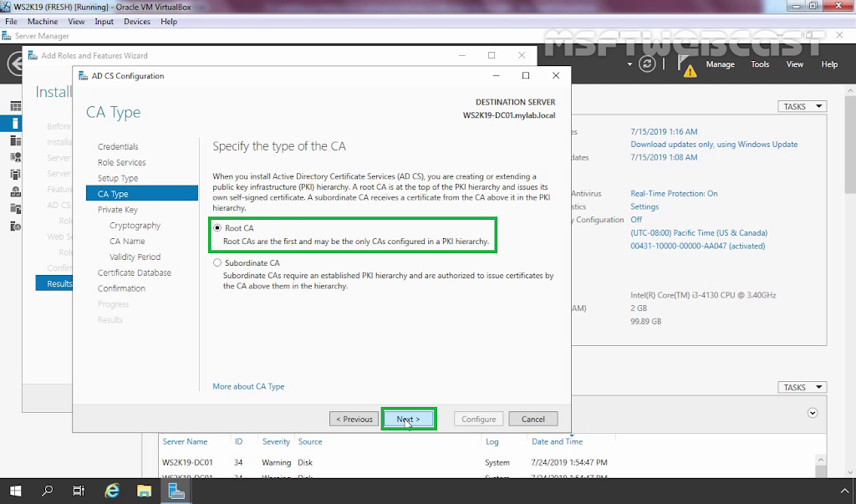Open Server Manager Help menu
The image size is (856, 504).
coord(829,64)
